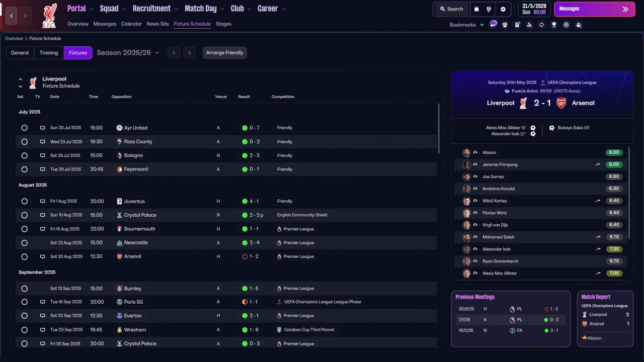Switch to the Calendar sub-tab
The image size is (644, 362).
click(x=131, y=24)
